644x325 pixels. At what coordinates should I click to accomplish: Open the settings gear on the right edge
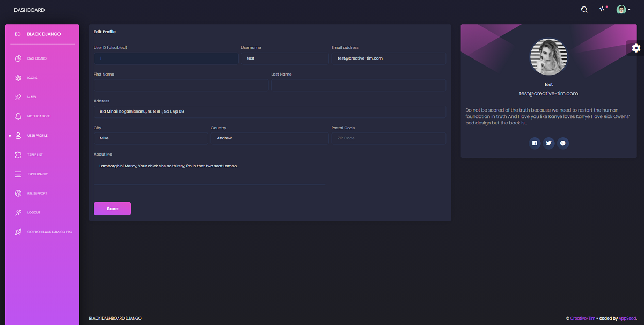pyautogui.click(x=636, y=48)
